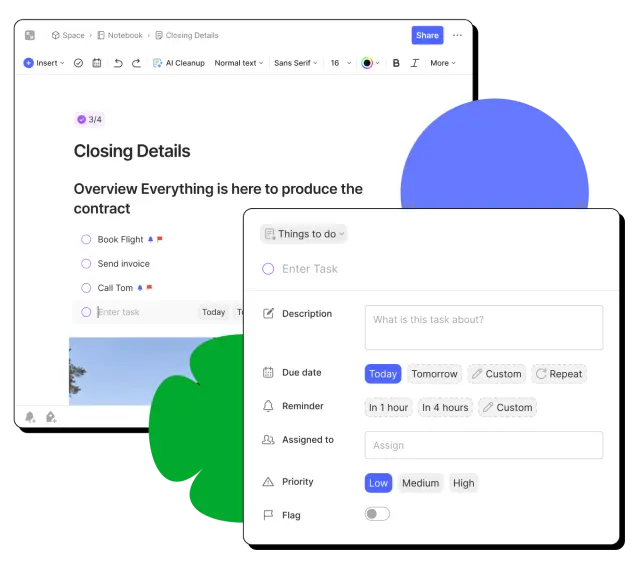Click the 3/4 task progress badge
The image size is (640, 565).
pos(89,119)
